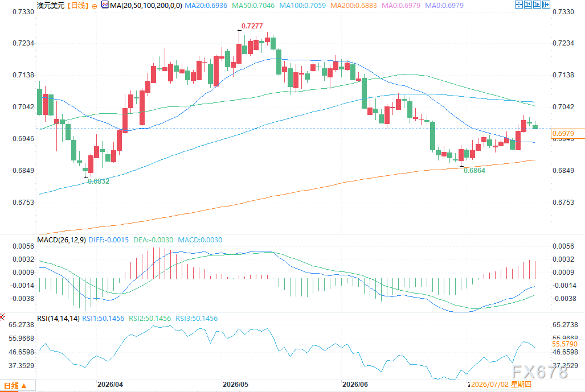Click the 0.6979 current price tag

[563, 133]
